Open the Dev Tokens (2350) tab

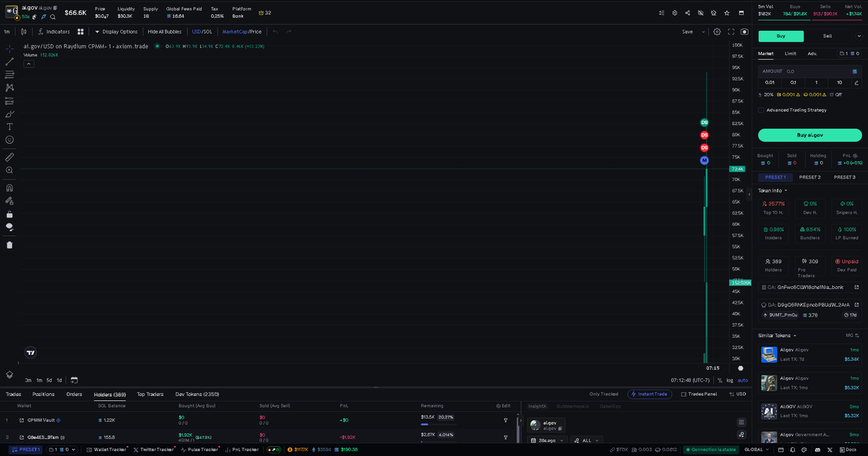pyautogui.click(x=197, y=395)
